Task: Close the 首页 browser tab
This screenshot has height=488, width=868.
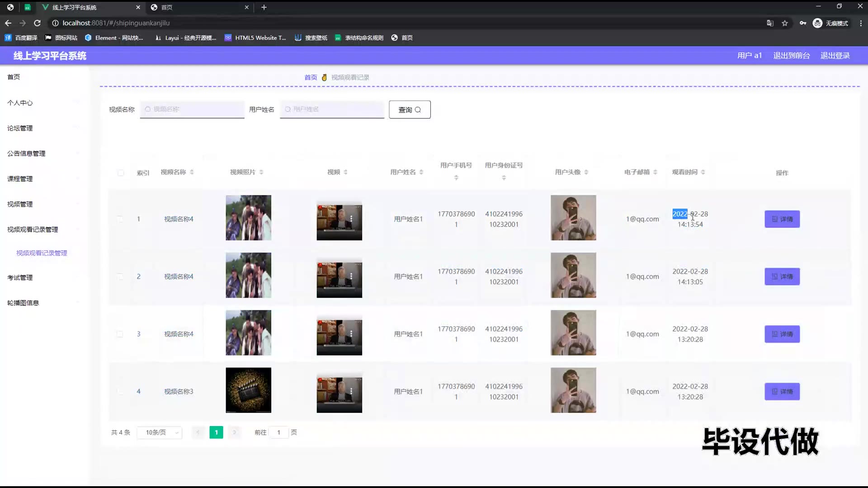Action: click(246, 7)
